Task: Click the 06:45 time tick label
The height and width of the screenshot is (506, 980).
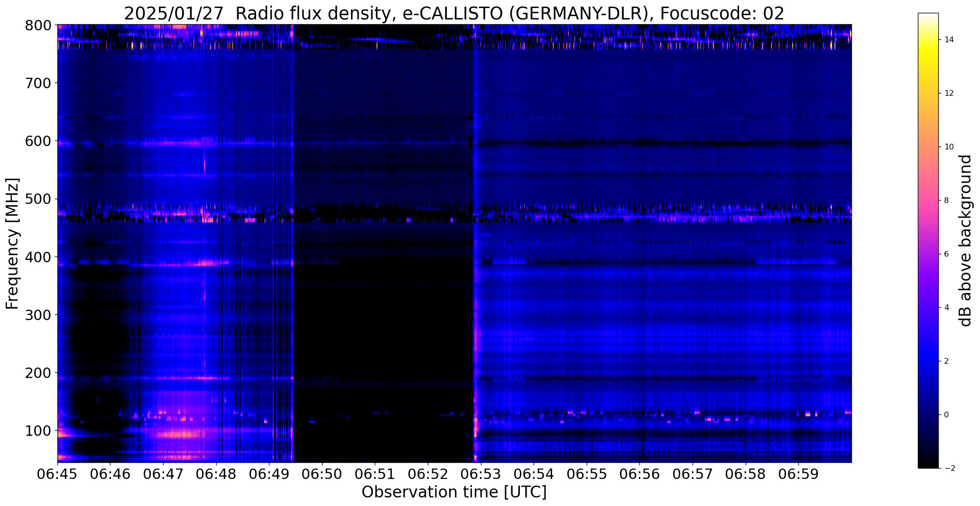Action: [x=58, y=474]
